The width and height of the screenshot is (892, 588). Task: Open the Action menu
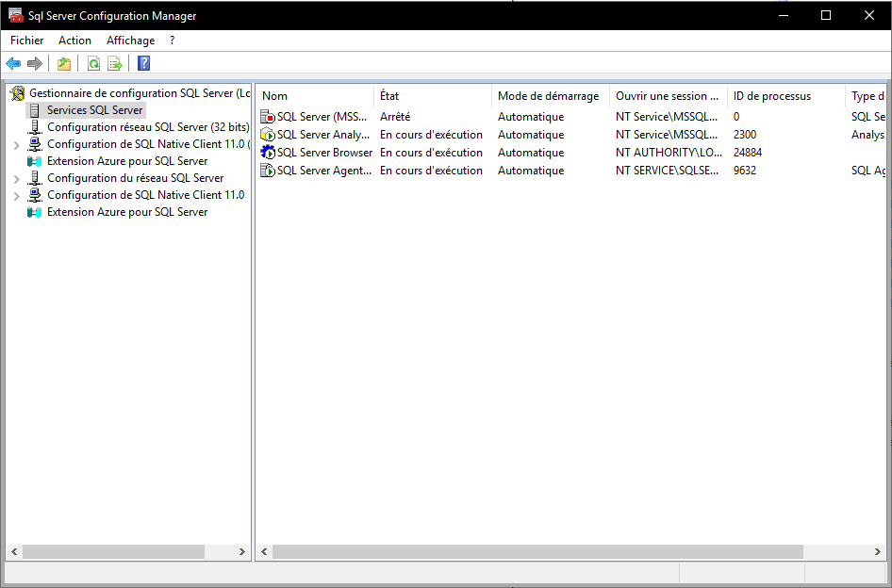pos(74,41)
